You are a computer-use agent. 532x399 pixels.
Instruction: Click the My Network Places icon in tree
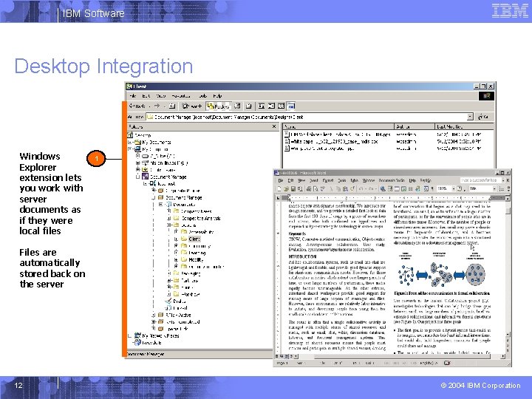[x=137, y=335]
